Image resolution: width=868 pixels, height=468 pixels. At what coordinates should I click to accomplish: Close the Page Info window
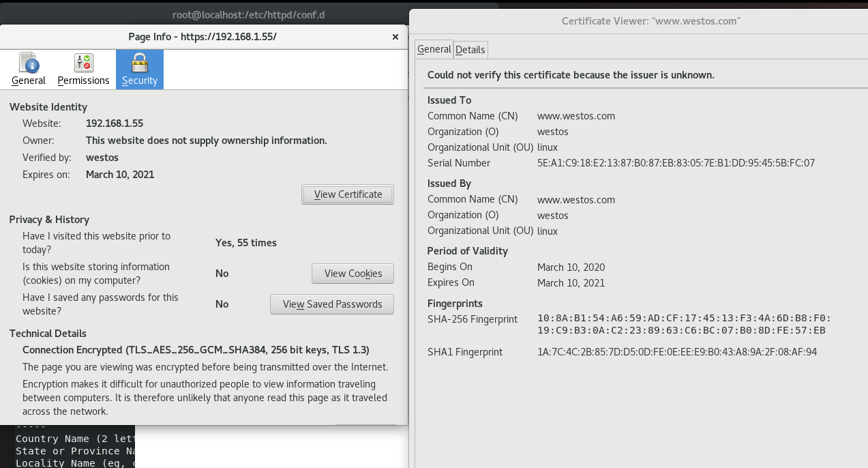[x=395, y=37]
